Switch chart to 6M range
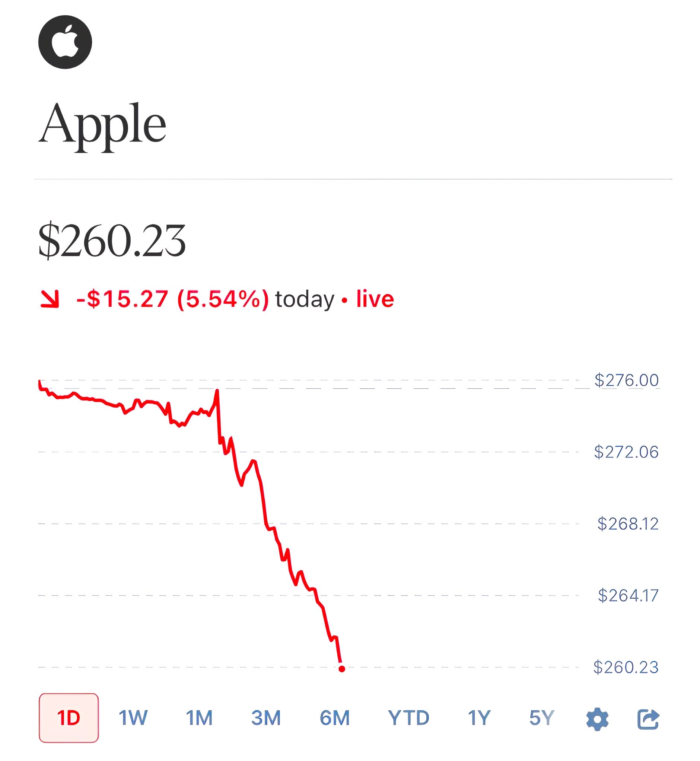Screen dimensions: 700x761 point(335,718)
